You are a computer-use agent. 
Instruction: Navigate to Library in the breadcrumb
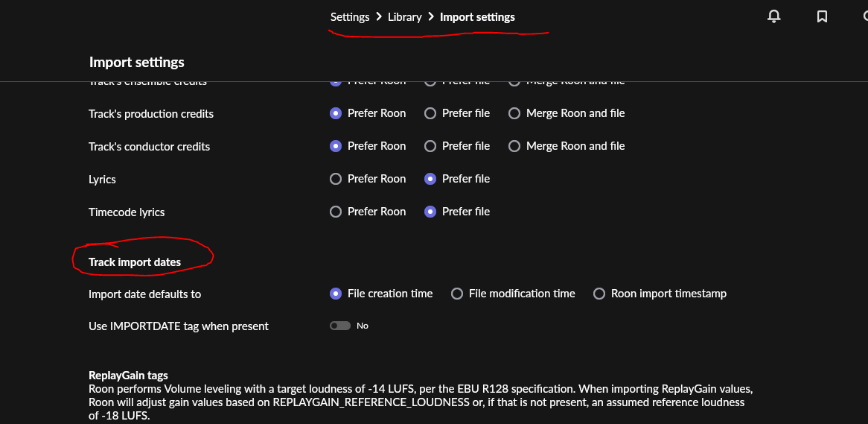[405, 17]
